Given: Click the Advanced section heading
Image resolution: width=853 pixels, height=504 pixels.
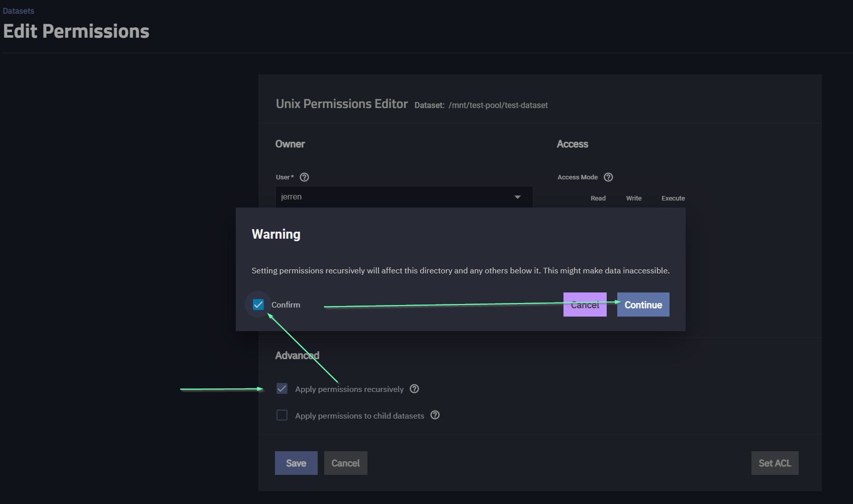Looking at the screenshot, I should pyautogui.click(x=297, y=355).
